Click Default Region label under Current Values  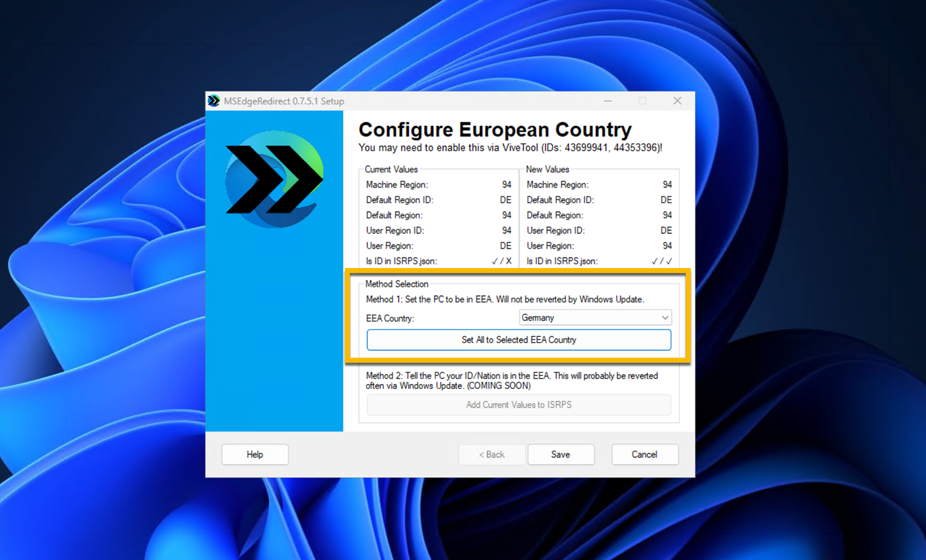[394, 215]
